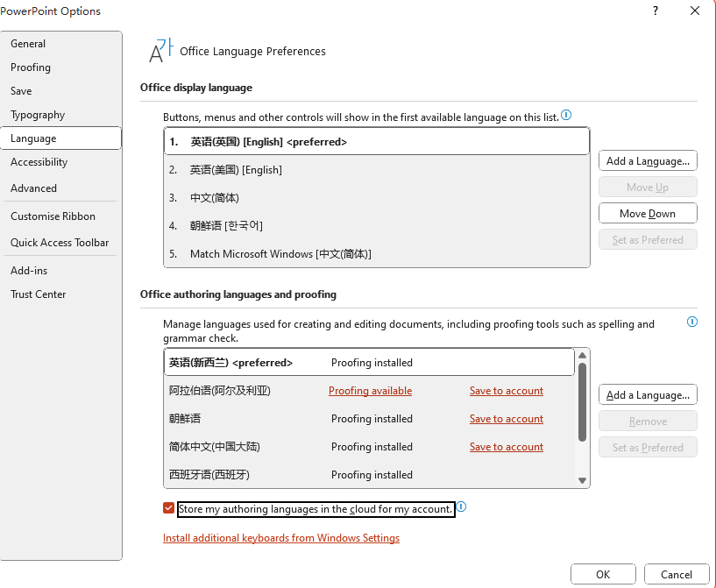The height and width of the screenshot is (588, 716).
Task: Open the Advanced options category
Action: coord(60,188)
